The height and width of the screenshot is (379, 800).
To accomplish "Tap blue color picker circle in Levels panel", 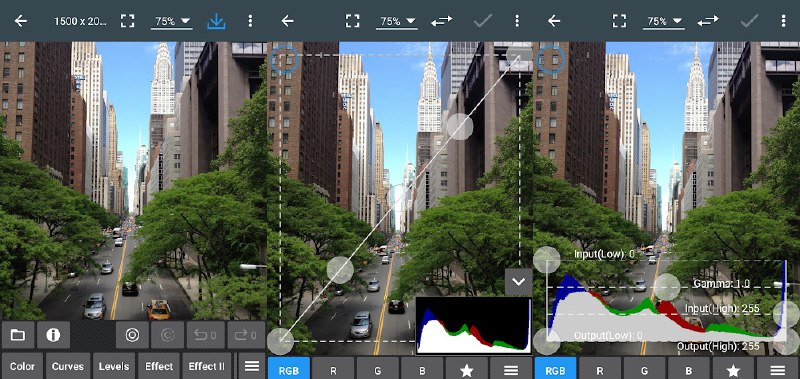I will 551,60.
